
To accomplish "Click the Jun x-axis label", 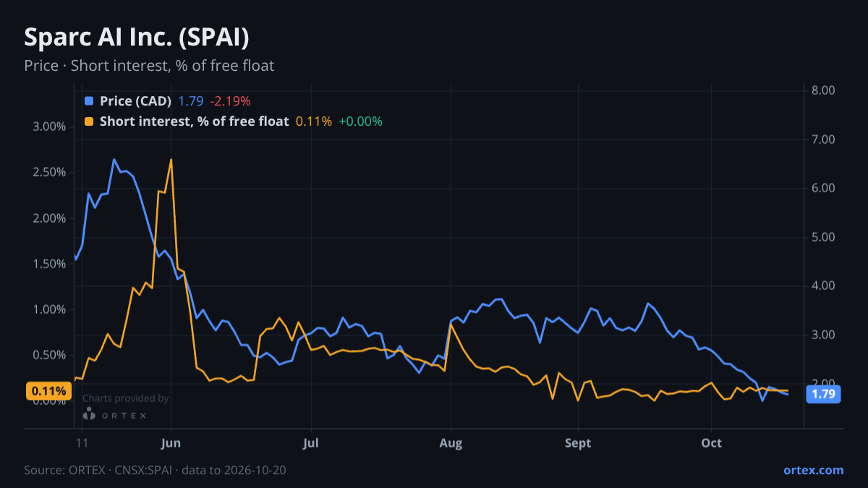I will pyautogui.click(x=171, y=443).
